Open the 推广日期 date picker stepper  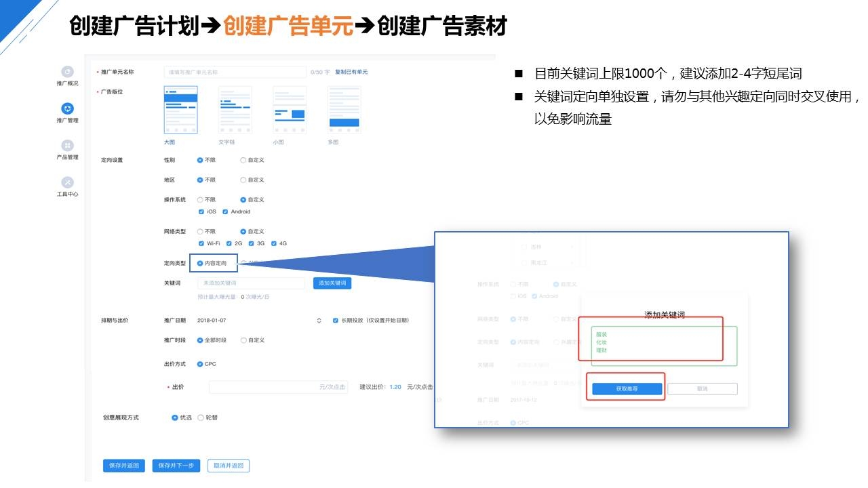pos(319,321)
